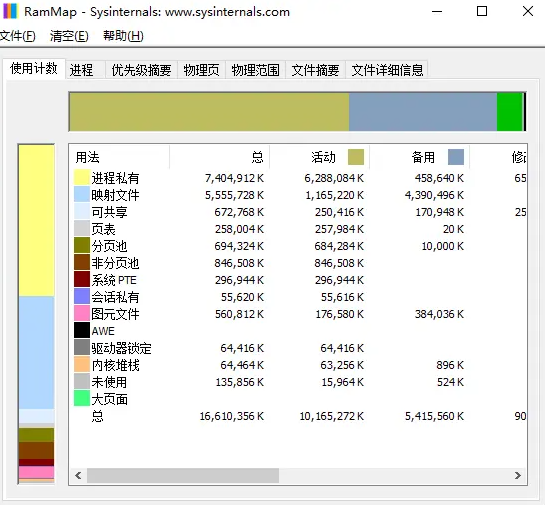Click the horizontal scrollbar left arrow
The image size is (545, 505).
[x=79, y=475]
